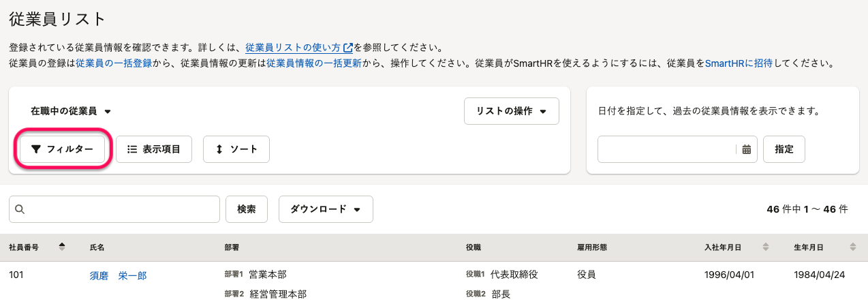Sort by 入社年月日 column arrows
Image resolution: width=868 pixels, height=306 pixels.
pyautogui.click(x=765, y=247)
